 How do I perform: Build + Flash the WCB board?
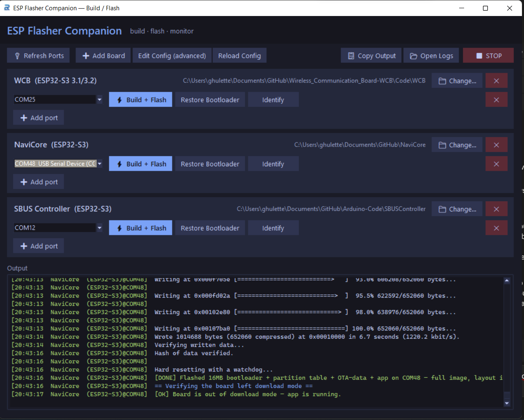point(140,99)
